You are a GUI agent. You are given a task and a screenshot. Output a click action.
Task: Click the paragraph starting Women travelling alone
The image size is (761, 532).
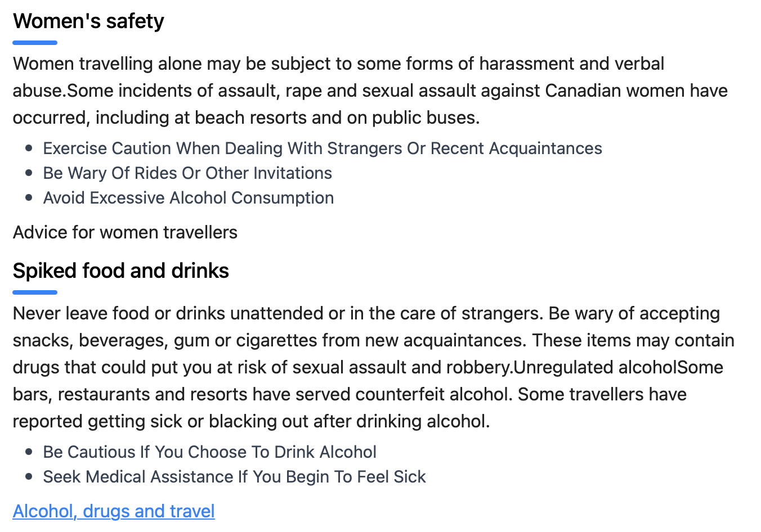pos(370,91)
